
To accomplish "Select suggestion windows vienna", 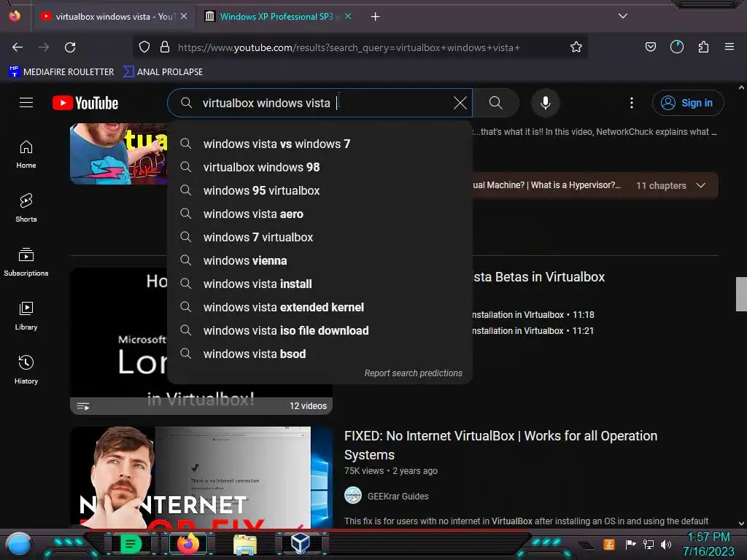I will coord(320,260).
